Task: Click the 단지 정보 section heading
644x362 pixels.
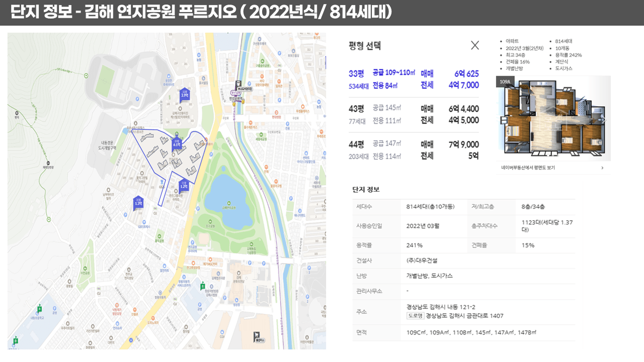Action: pos(366,189)
